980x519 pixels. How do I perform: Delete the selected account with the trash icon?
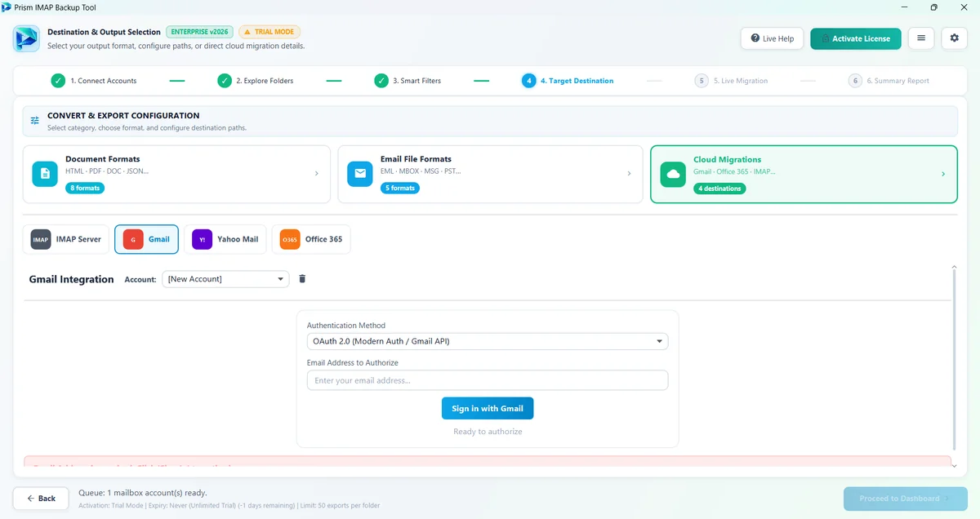pos(302,279)
